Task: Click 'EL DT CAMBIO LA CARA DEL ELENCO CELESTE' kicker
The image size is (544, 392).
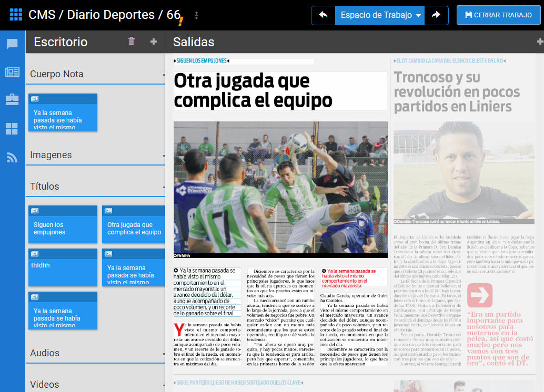Action: [450, 61]
